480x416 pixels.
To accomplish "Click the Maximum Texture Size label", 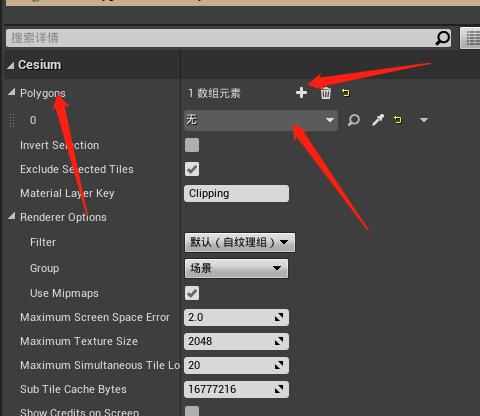I will pyautogui.click(x=79, y=341).
